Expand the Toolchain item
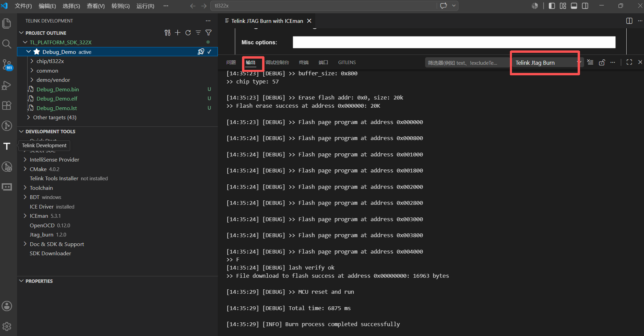 pyautogui.click(x=25, y=188)
